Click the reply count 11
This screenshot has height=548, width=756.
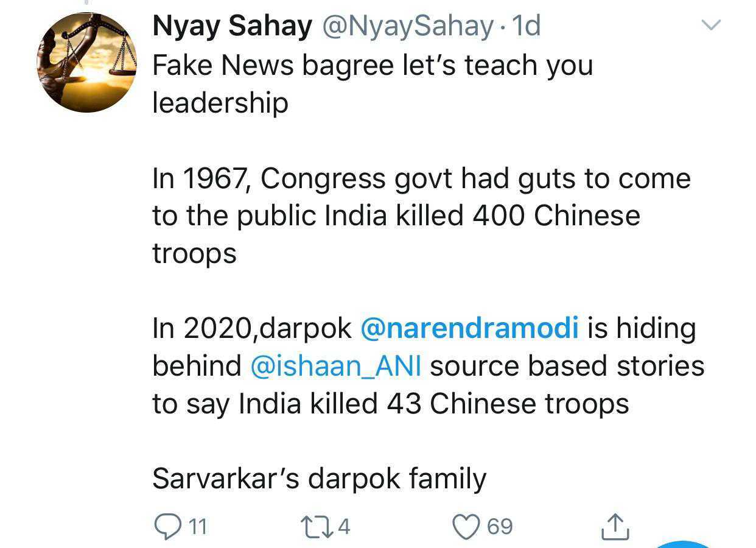coord(197,526)
